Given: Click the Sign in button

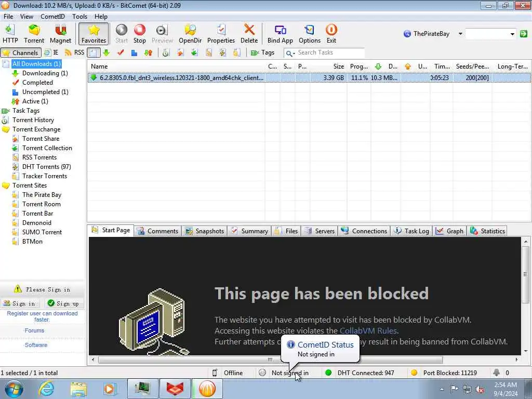Looking at the screenshot, I should coord(20,303).
